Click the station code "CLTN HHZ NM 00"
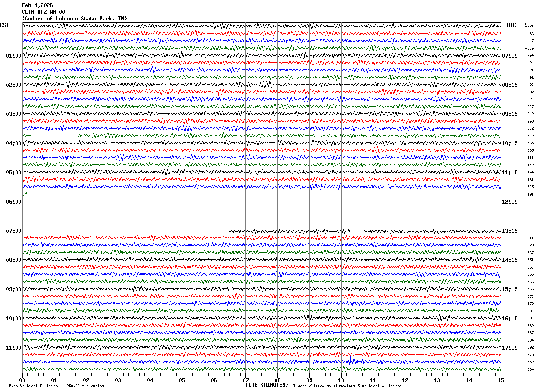Screen dimensions: 536x392 click(43, 12)
